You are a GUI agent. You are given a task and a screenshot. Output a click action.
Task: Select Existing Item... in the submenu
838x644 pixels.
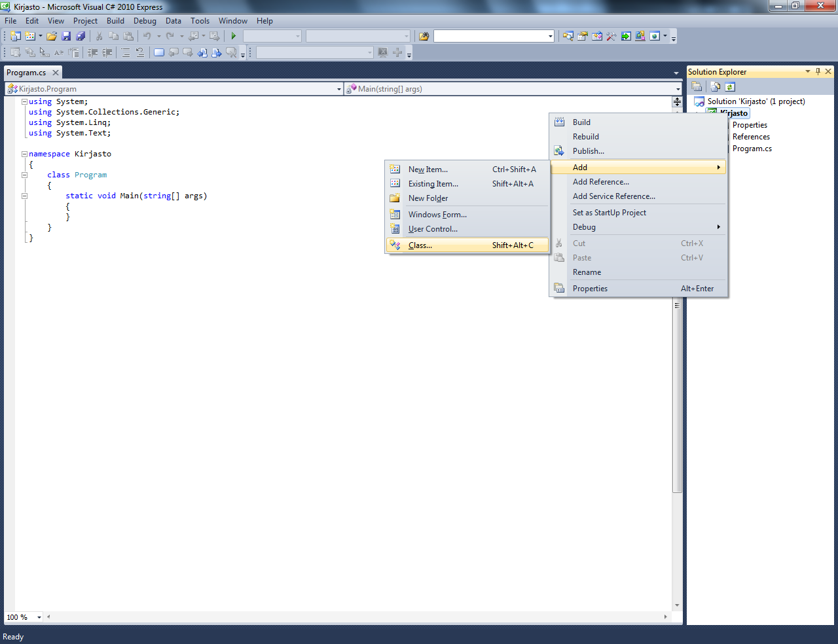tap(467, 184)
